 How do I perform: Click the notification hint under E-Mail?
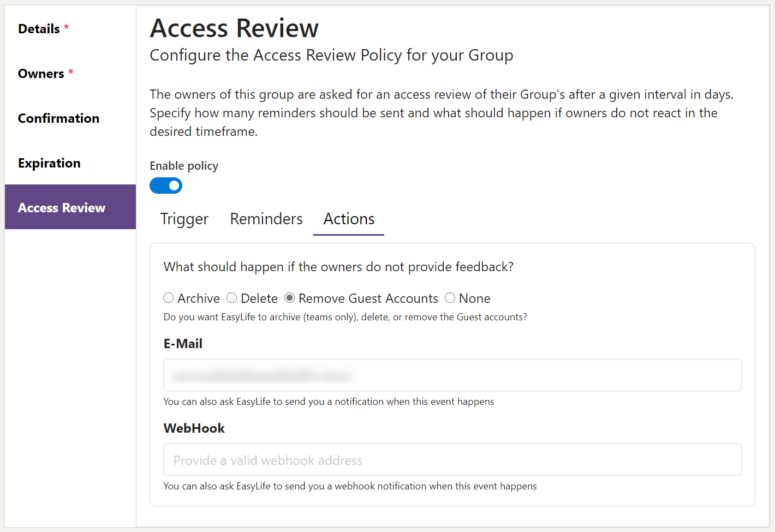click(328, 401)
